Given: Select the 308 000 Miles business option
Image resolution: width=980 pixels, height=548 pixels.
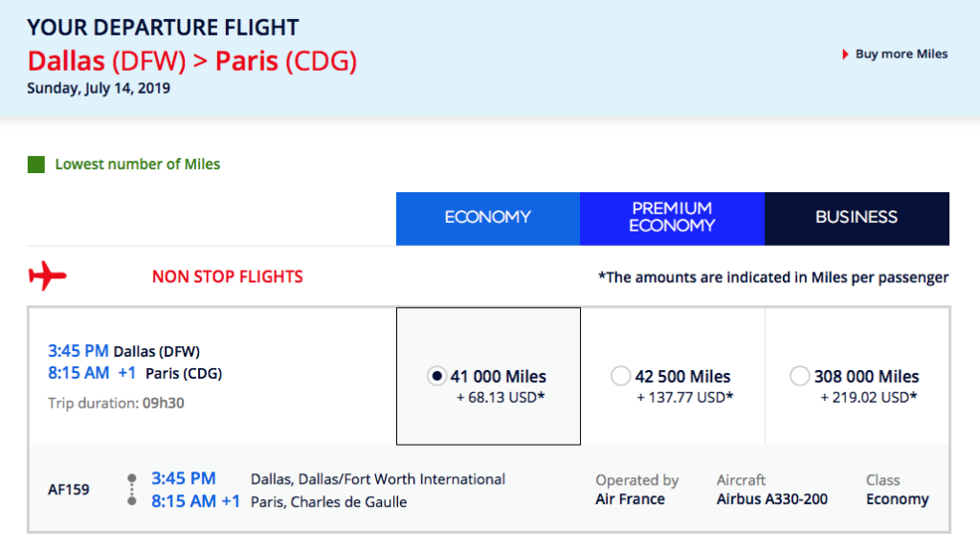Looking at the screenshot, I should coord(799,377).
